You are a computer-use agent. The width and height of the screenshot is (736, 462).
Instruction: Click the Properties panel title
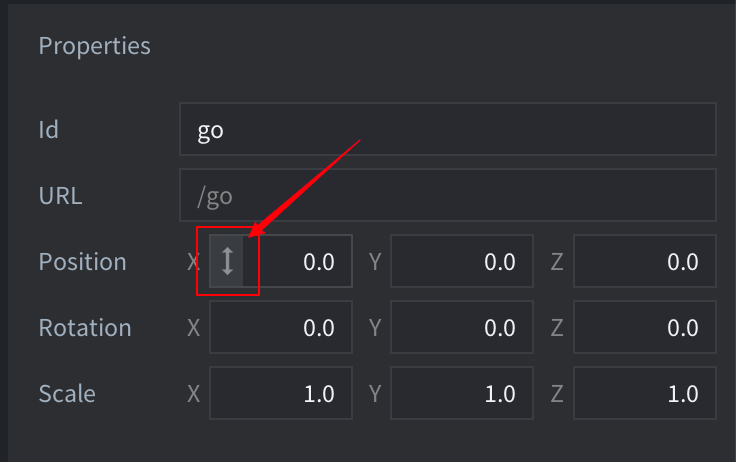point(94,46)
